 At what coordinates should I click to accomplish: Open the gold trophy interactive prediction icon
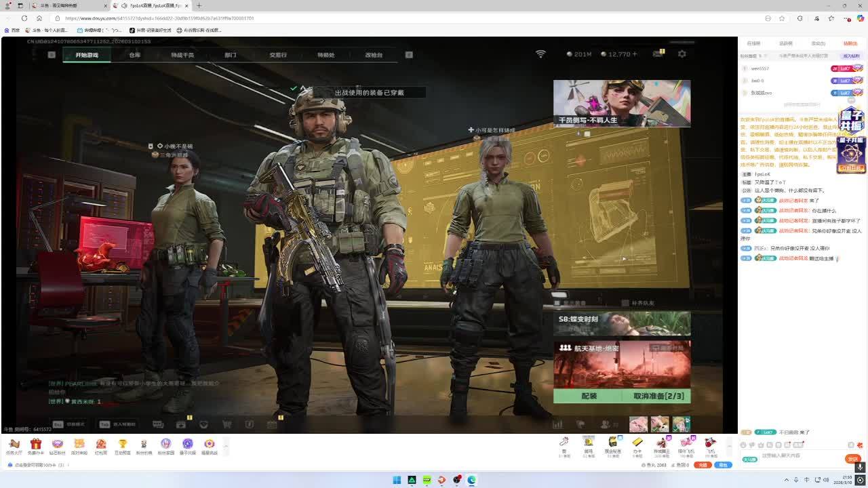point(122,444)
